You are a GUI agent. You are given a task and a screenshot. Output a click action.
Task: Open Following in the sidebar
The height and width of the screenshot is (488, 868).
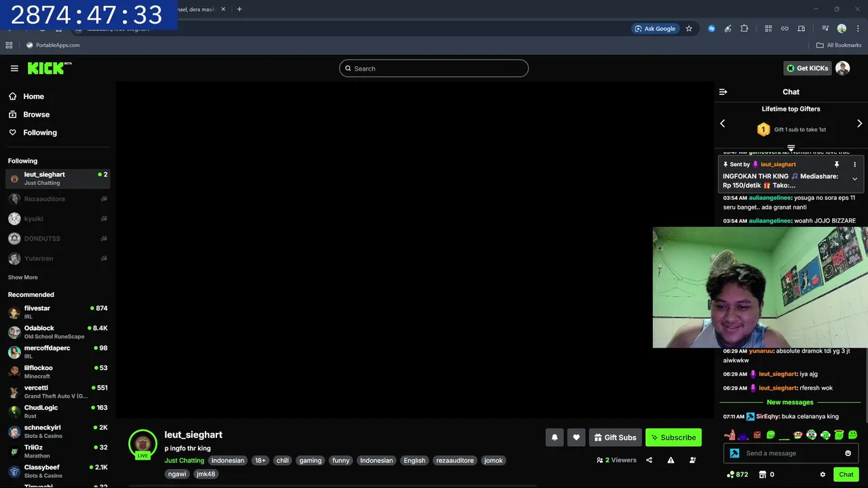point(33,133)
